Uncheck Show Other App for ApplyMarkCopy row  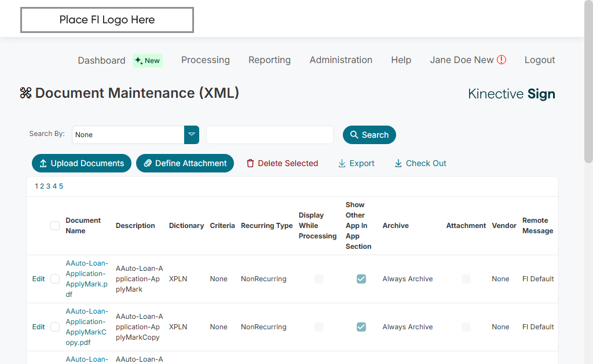[x=361, y=327]
